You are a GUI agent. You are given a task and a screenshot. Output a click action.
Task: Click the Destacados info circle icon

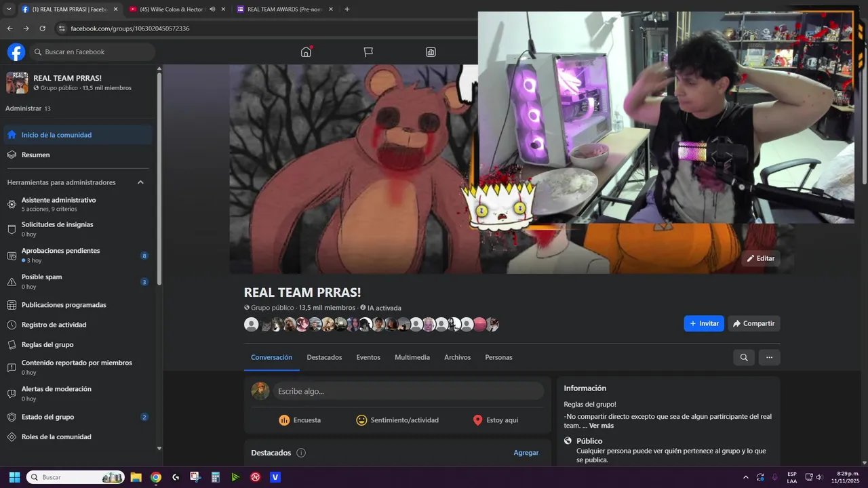[301, 453]
